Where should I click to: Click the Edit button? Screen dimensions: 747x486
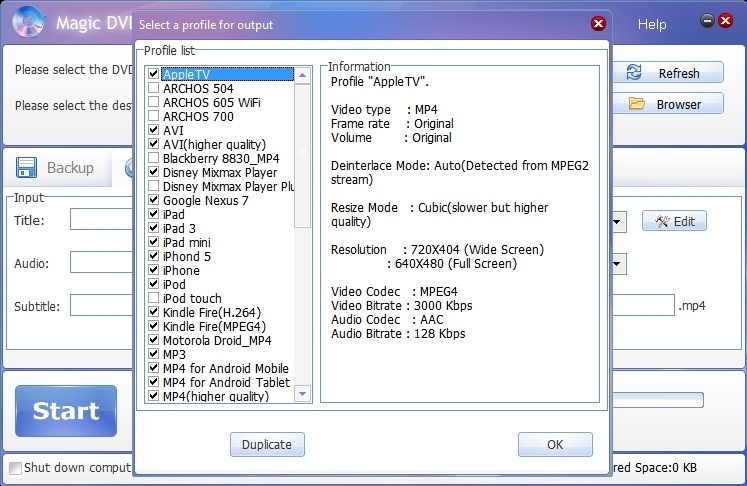coord(674,221)
